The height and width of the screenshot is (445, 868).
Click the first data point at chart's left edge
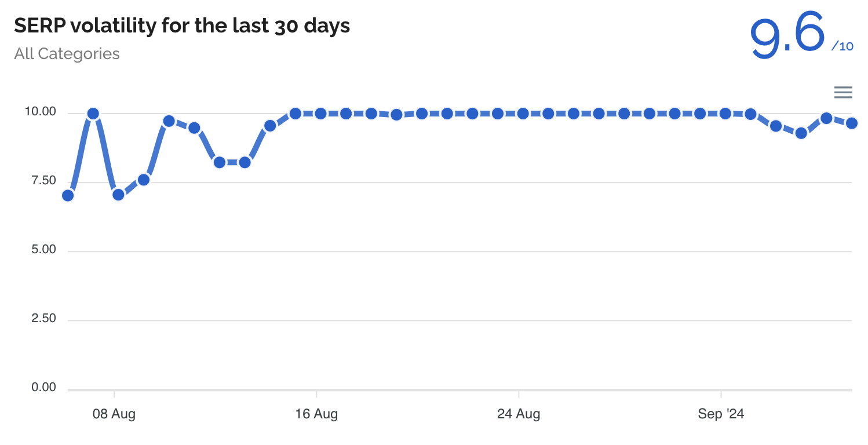tap(68, 195)
